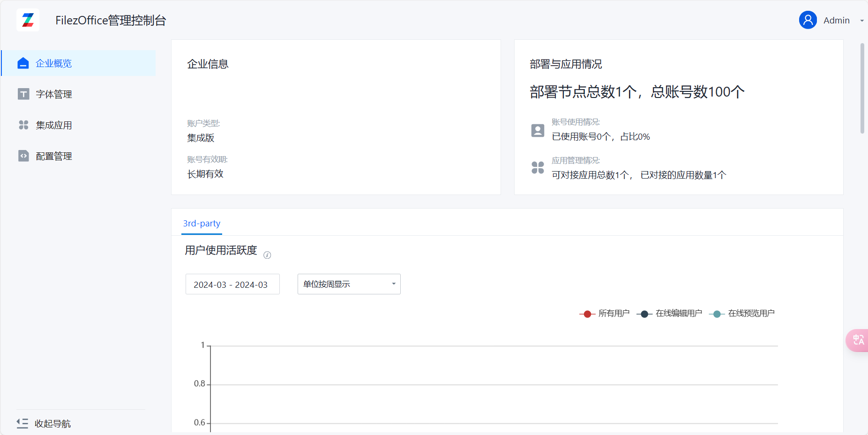Click the 收起导航 collapse icon

coord(22,423)
